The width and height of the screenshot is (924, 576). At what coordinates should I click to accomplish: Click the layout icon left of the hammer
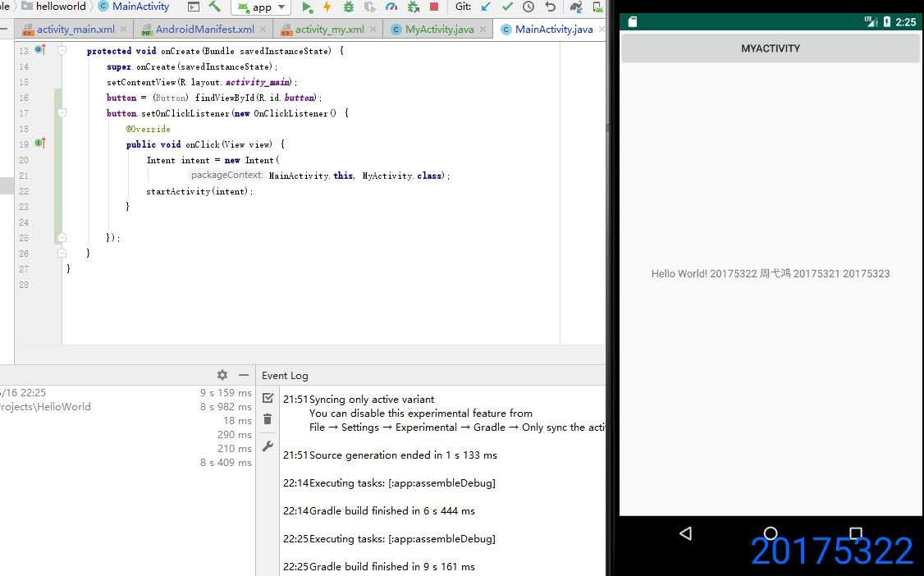(x=194, y=7)
